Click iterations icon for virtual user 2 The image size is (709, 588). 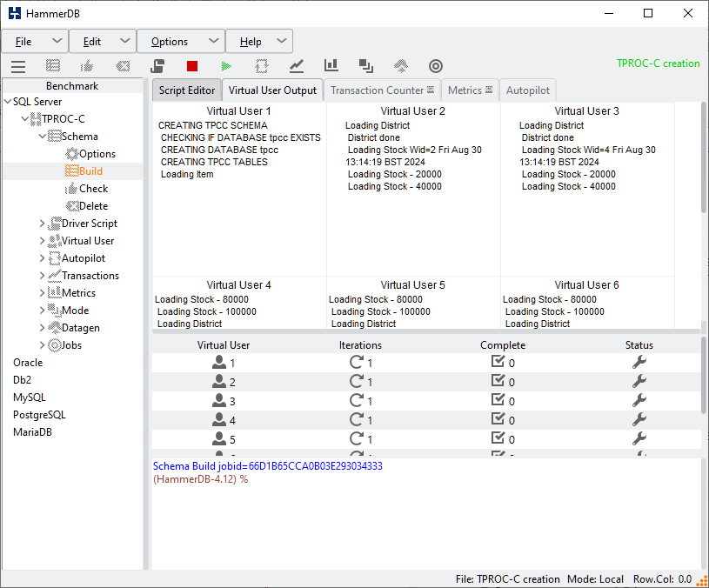pyautogui.click(x=357, y=381)
